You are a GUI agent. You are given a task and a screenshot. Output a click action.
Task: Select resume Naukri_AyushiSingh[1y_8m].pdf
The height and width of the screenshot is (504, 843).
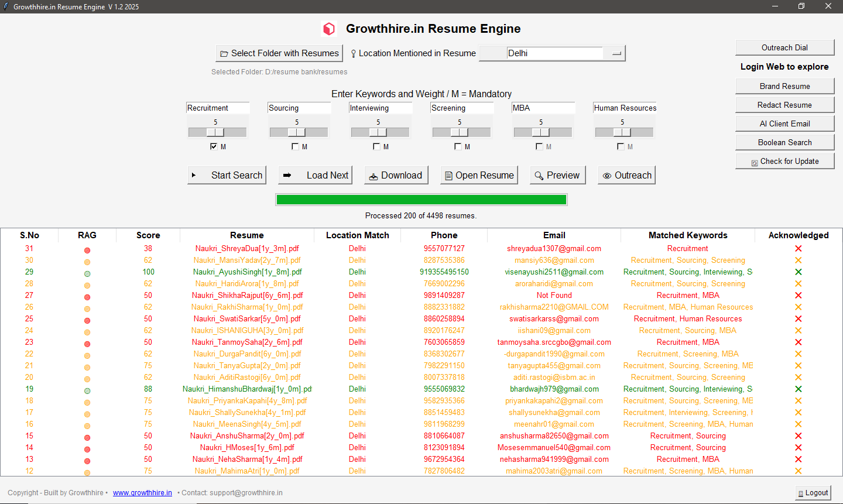pyautogui.click(x=248, y=272)
